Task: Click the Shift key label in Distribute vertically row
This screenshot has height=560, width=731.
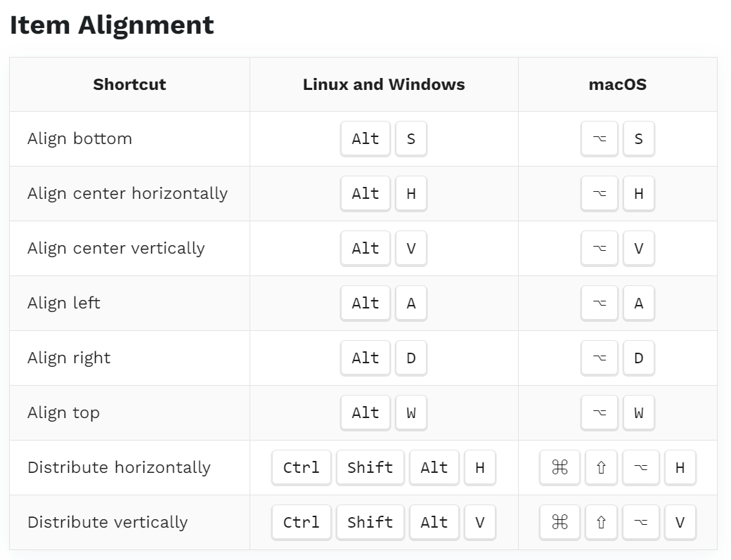Action: coord(370,522)
